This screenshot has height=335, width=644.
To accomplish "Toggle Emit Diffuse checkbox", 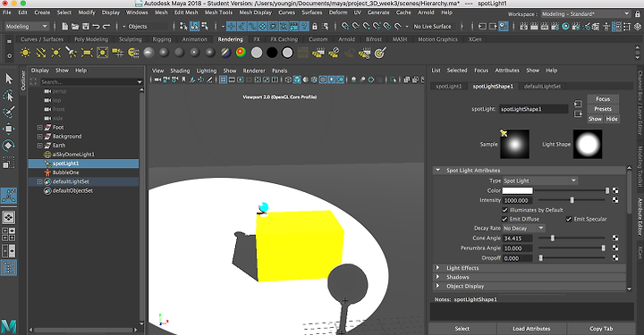I will point(504,219).
